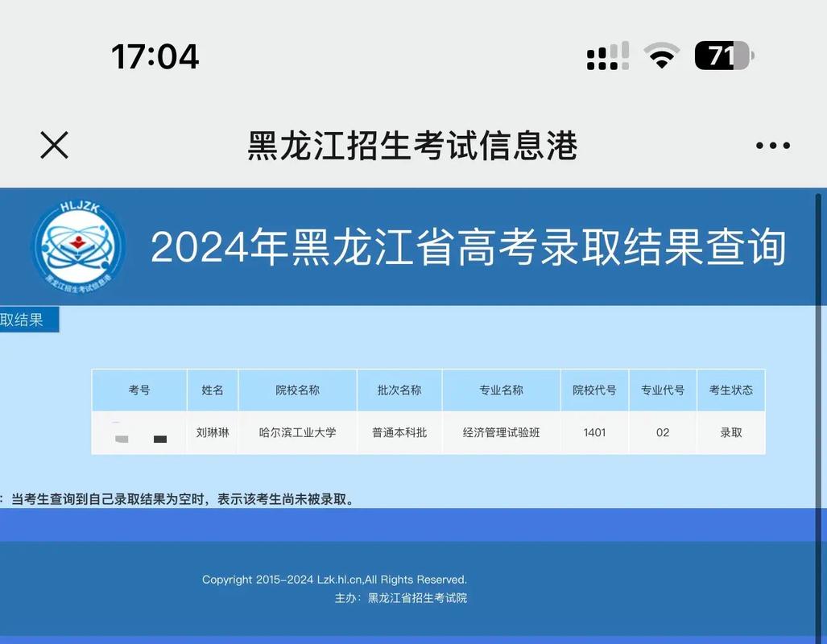Click the X to close the page
The image size is (827, 644).
53,145
